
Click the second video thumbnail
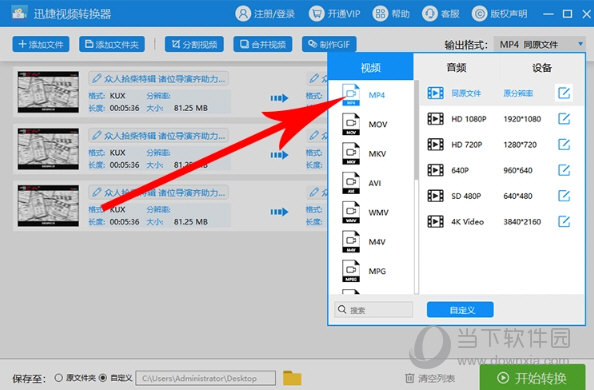click(x=48, y=149)
